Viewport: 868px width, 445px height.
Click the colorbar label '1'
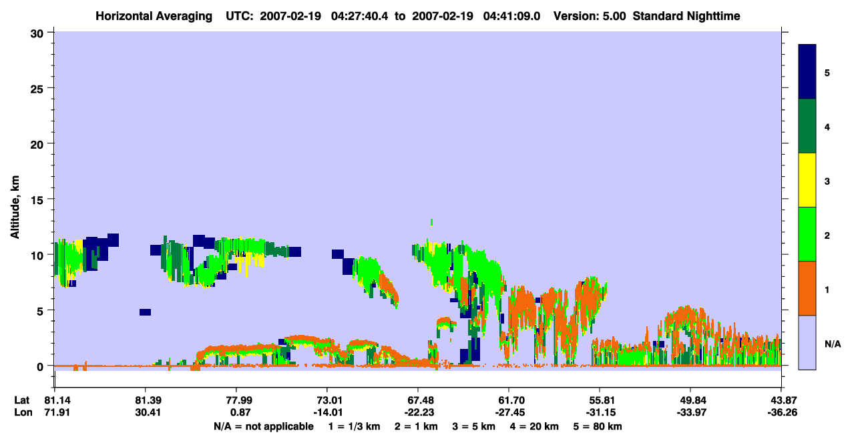coord(827,289)
